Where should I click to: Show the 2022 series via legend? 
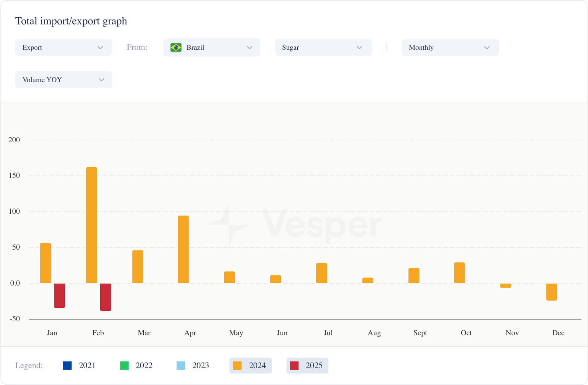pyautogui.click(x=136, y=366)
